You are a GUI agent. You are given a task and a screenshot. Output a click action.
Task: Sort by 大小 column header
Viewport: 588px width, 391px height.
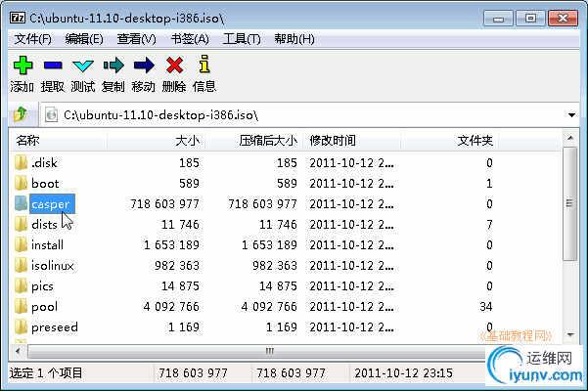click(x=156, y=141)
